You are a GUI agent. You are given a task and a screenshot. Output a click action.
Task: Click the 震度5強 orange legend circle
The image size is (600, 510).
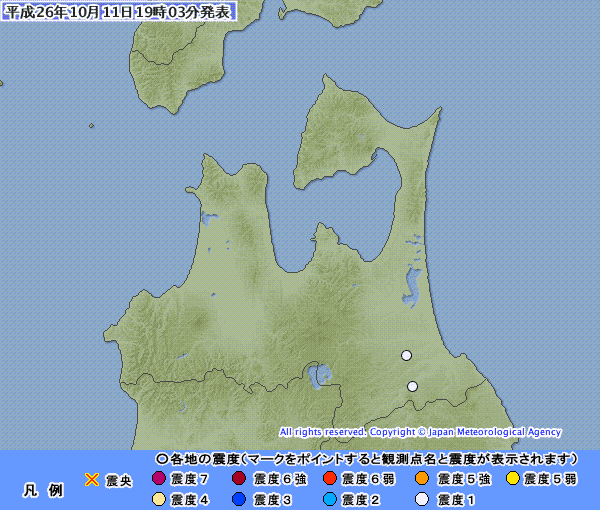[422, 478]
